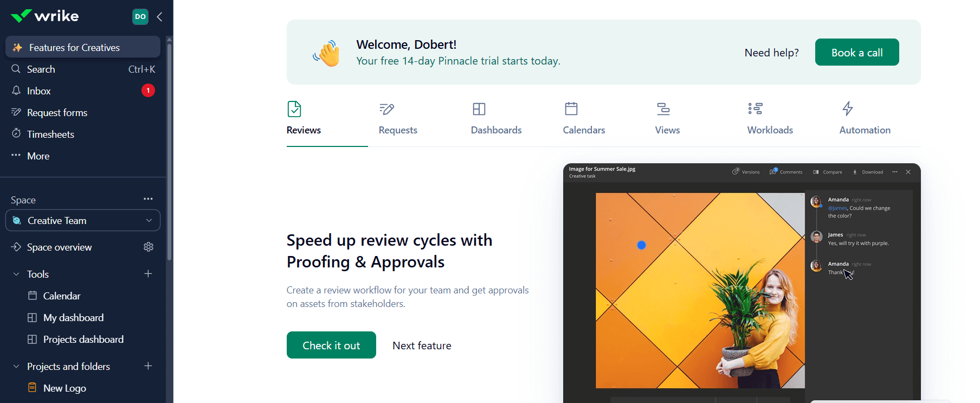
Task: Collapse the Tools section
Action: click(x=16, y=274)
